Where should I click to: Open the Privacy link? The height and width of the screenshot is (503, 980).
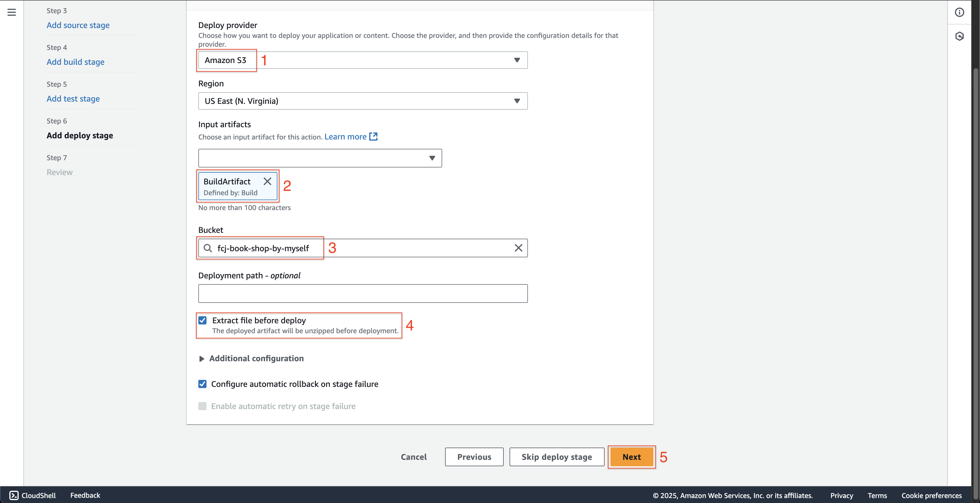841,495
